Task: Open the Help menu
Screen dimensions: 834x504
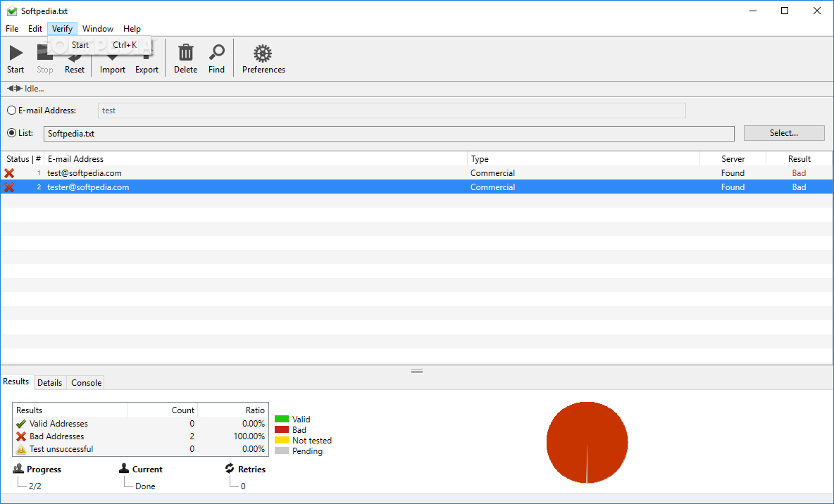Action: [x=132, y=28]
